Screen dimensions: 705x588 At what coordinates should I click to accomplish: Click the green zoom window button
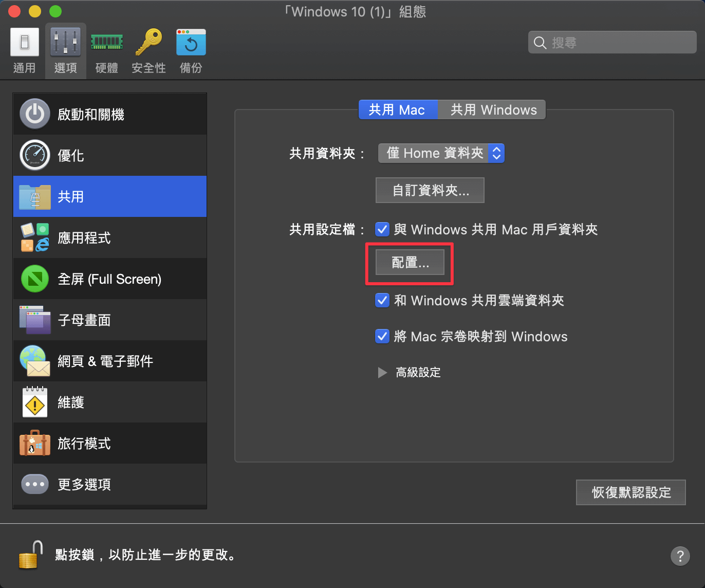coord(55,11)
